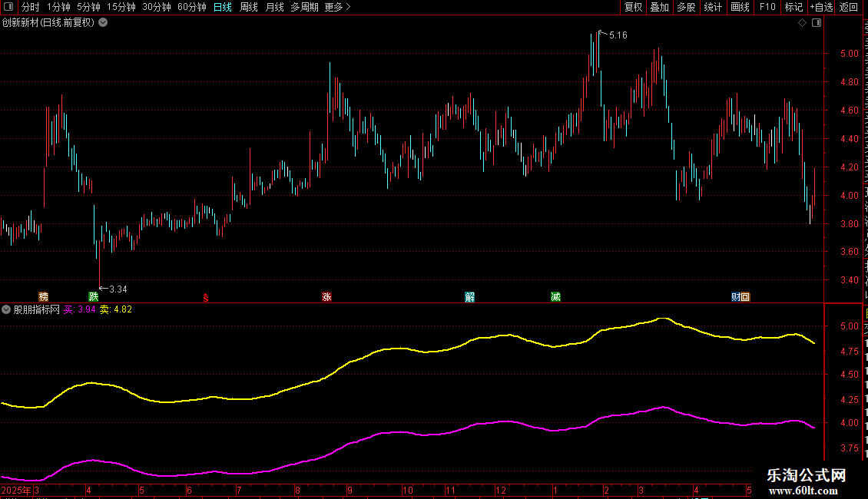Open the blue 财 financial report marker
The height and width of the screenshot is (499, 868).
[736, 297]
